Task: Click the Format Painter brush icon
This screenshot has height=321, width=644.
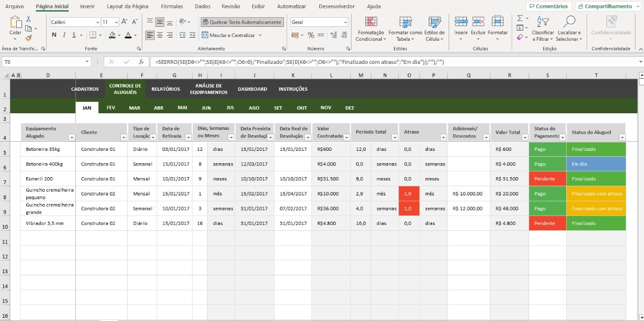Action: click(x=28, y=38)
